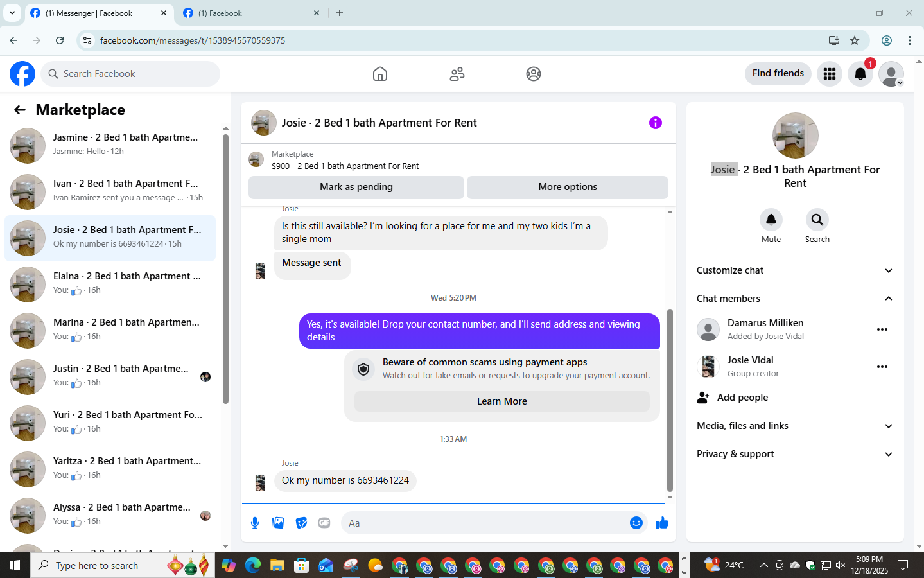This screenshot has width=924, height=578.
Task: Open the Groups icon in top navigation
Action: click(534, 74)
